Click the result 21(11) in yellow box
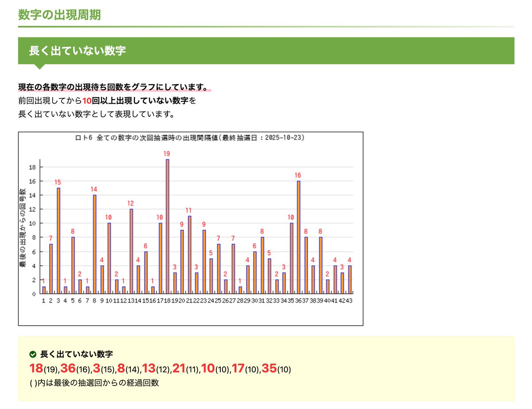 186,369
